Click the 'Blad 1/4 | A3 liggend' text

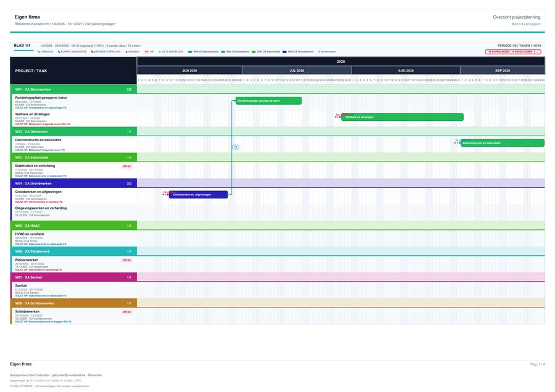click(526, 24)
